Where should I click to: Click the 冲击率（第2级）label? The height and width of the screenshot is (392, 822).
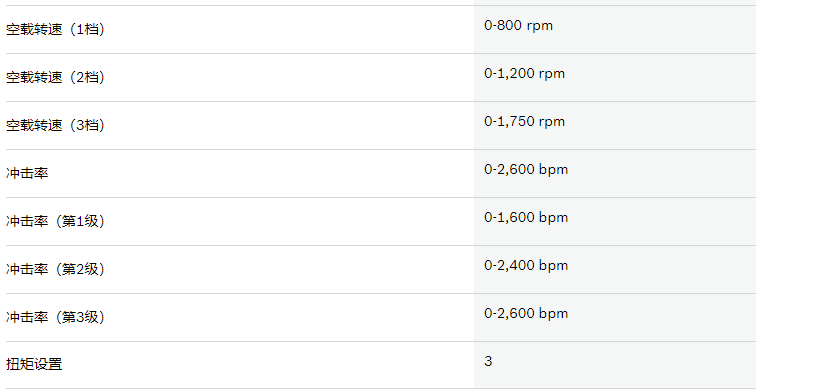click(x=55, y=269)
